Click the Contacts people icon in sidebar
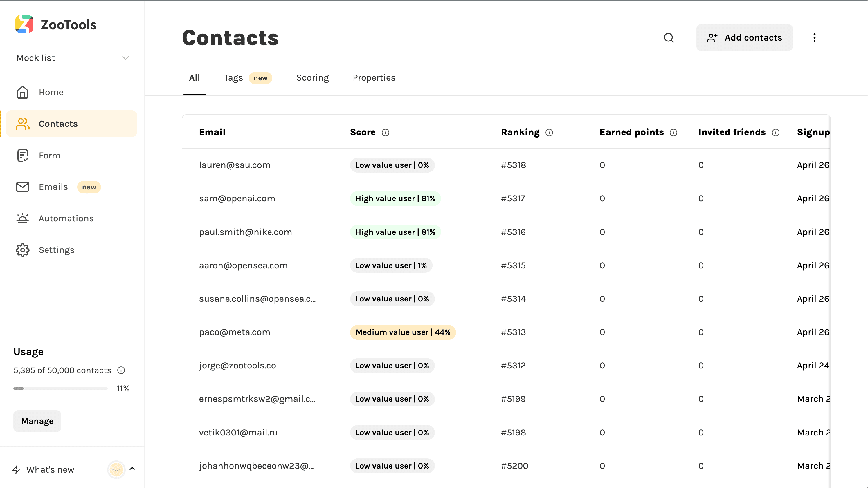The width and height of the screenshot is (868, 488). pos(23,124)
